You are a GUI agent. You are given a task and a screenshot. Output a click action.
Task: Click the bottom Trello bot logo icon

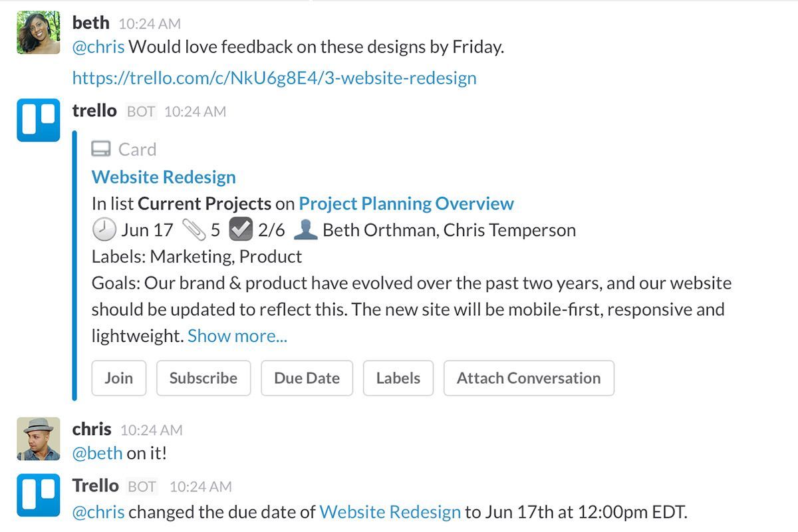tap(38, 495)
